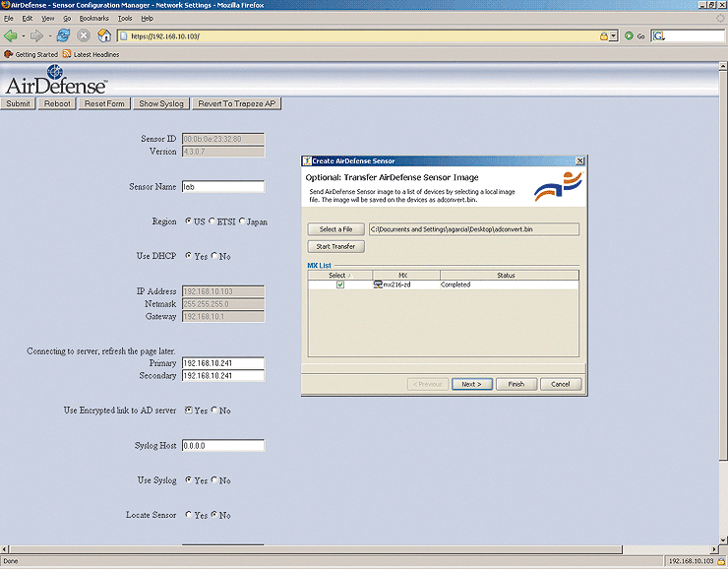Open the File menu

8,19
